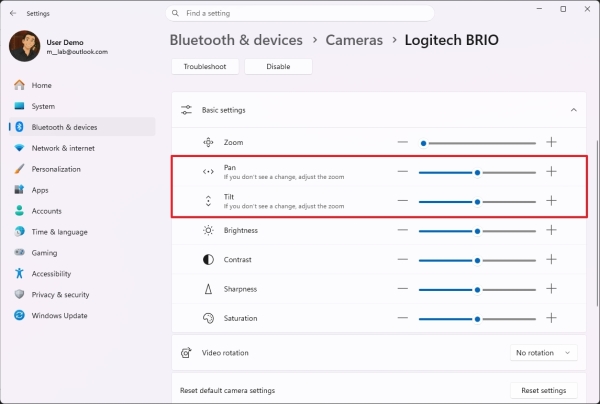Click the back arrow in Settings header

click(12, 14)
